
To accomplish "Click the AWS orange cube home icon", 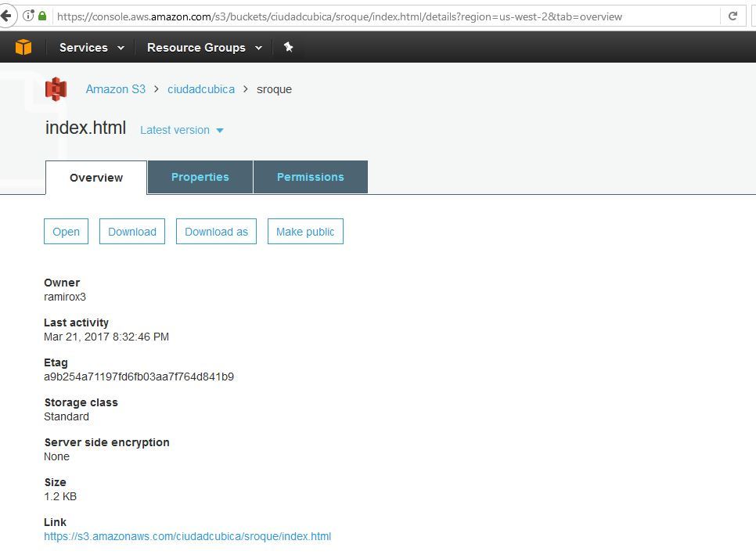I will click(x=23, y=47).
